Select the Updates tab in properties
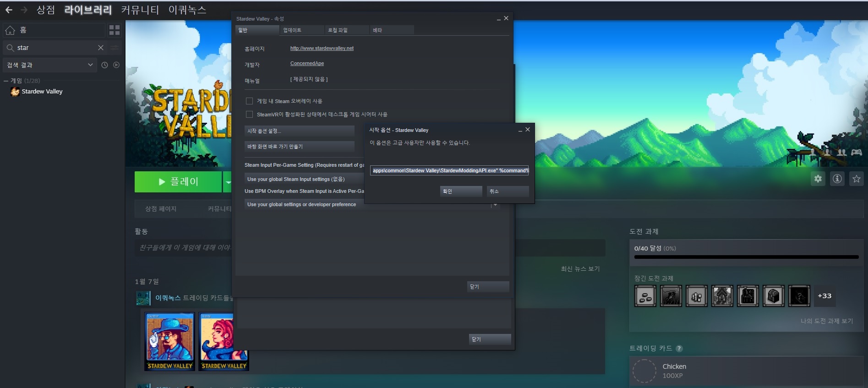The image size is (868, 388). [302, 30]
